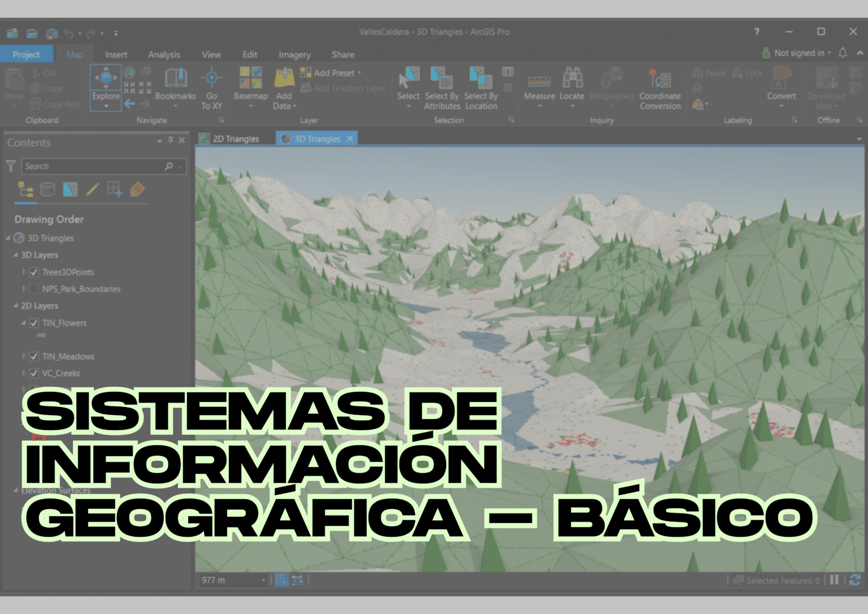This screenshot has width=868, height=614.
Task: Click the TIN_Flowers green symbol swatch
Action: click(41, 336)
